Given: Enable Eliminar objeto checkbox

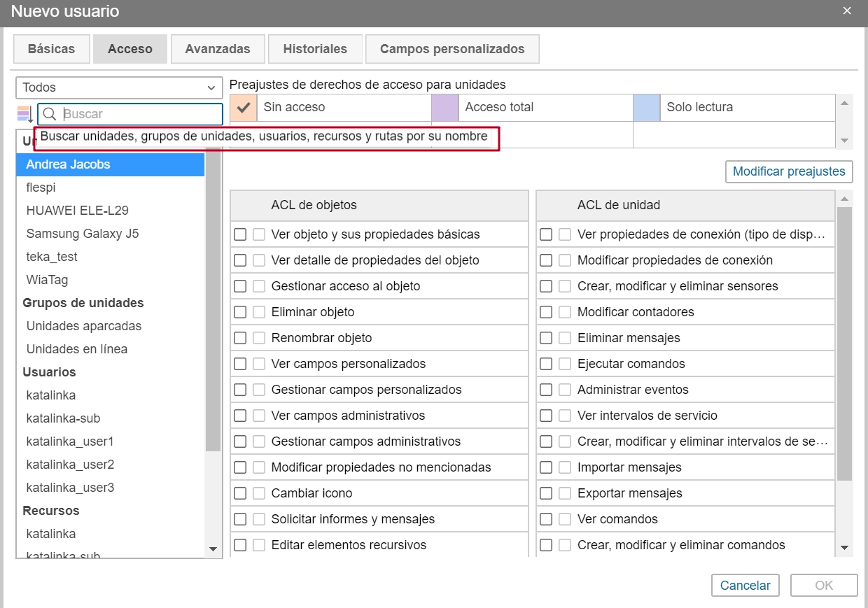Looking at the screenshot, I should [240, 312].
